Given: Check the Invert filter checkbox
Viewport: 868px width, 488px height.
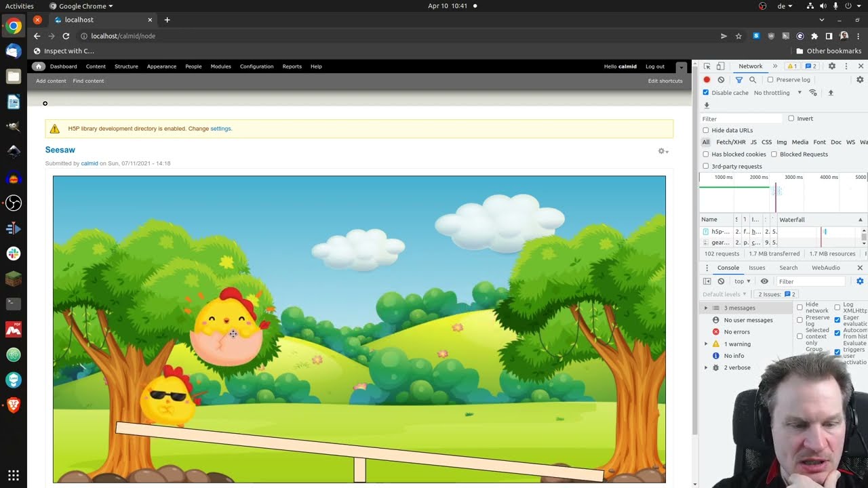Looking at the screenshot, I should [x=791, y=119].
